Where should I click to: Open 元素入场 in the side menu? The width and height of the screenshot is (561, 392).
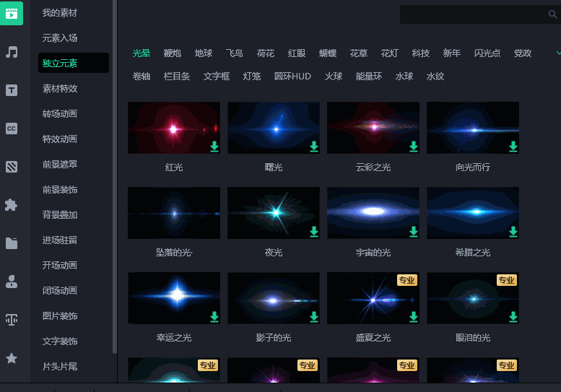(x=60, y=38)
